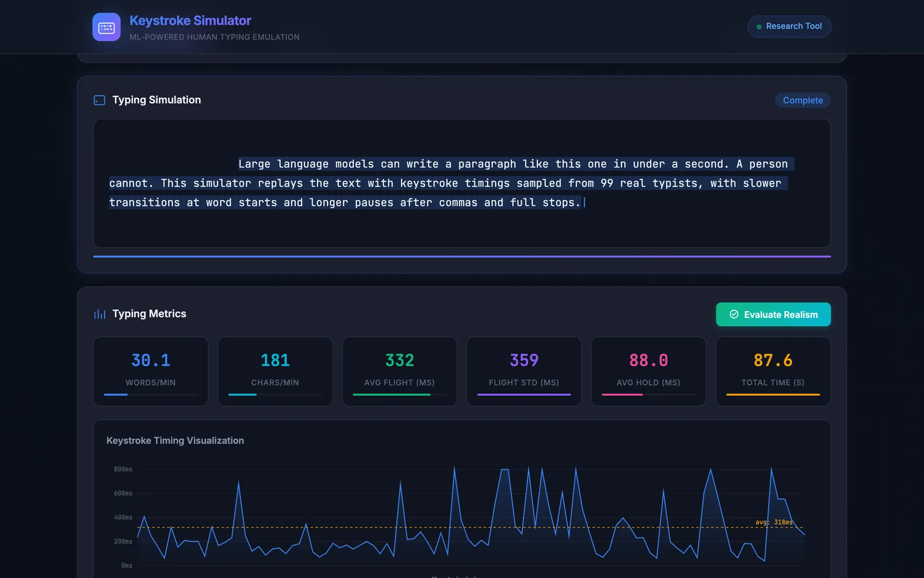Select the 181 Chars/Min value
This screenshot has height=578, width=924.
point(275,360)
